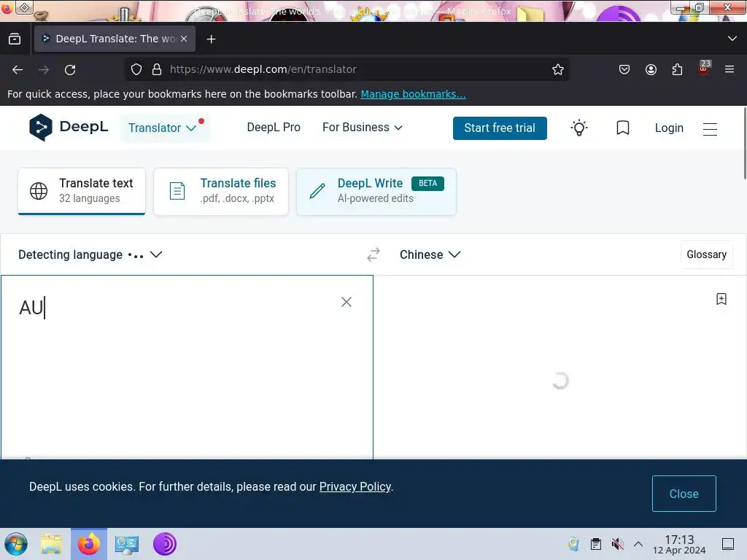Open the Chinese target language dropdown
747x560 pixels.
[x=430, y=254]
